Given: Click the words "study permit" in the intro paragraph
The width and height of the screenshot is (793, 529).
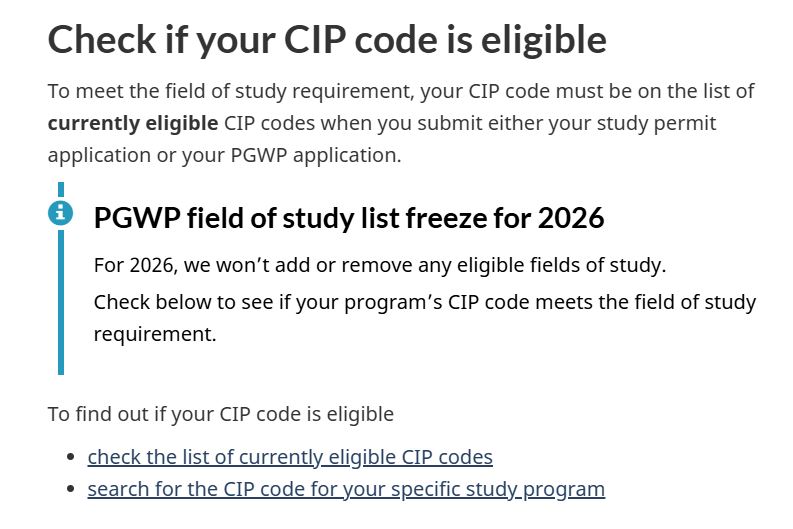Looking at the screenshot, I should point(658,123).
